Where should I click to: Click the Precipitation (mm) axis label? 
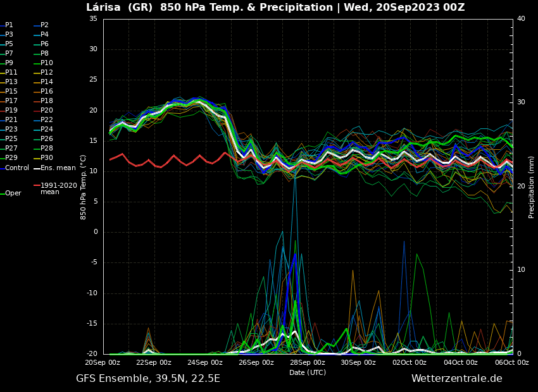pos(532,186)
